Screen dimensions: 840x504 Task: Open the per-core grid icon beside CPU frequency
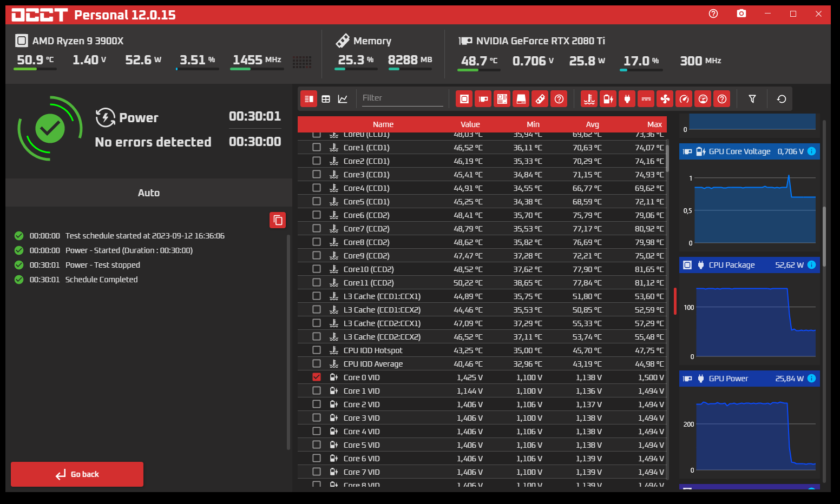click(x=302, y=62)
